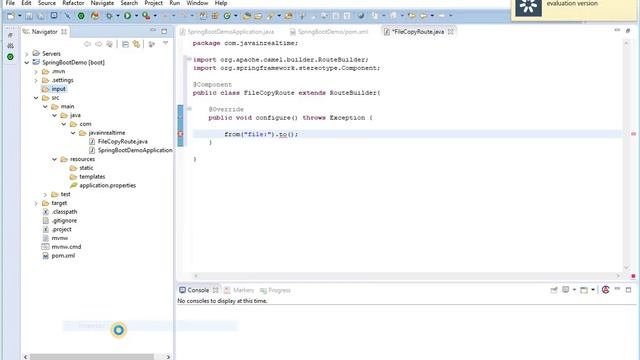This screenshot has width=640, height=360.
Task: Collapse the resources folder
Action: pos(54,160)
